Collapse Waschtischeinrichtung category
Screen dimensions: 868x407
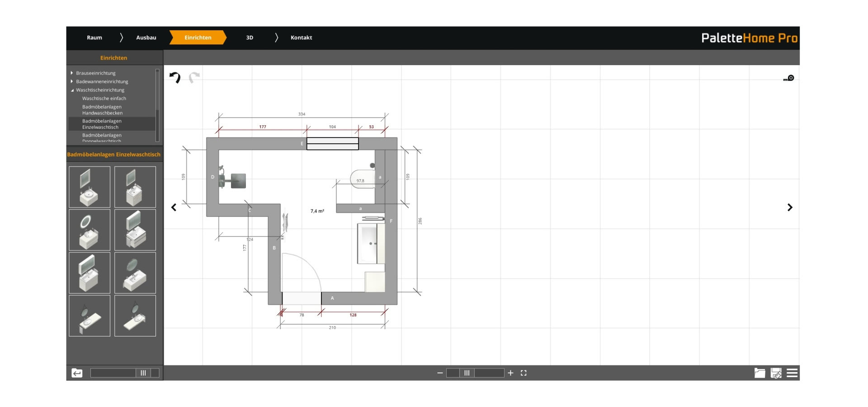[72, 90]
